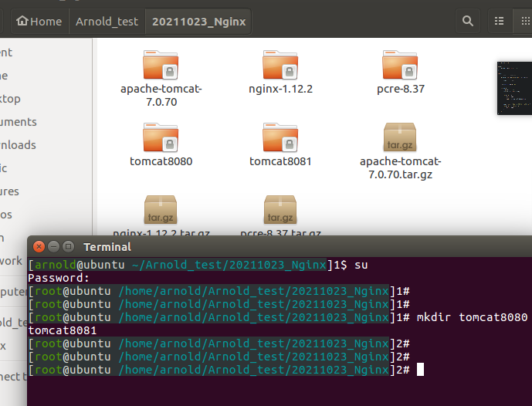Click the Terminal window title
This screenshot has width=532, height=406.
[x=107, y=247]
